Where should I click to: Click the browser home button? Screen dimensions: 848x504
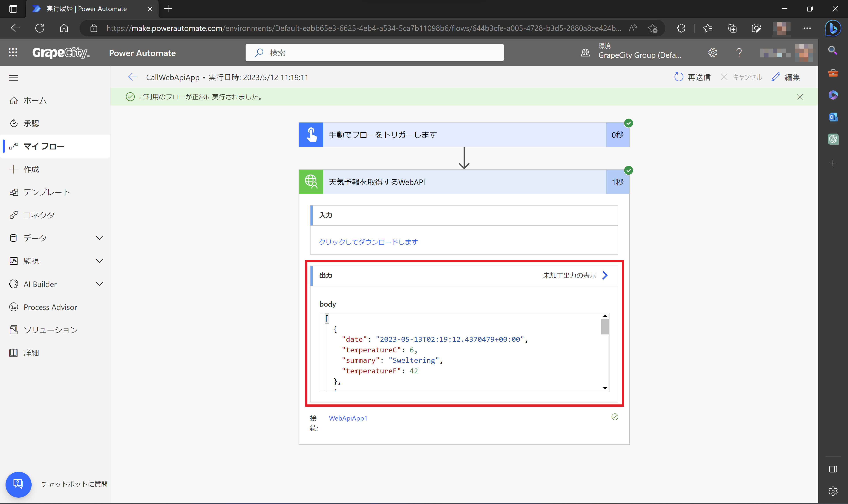tap(64, 28)
